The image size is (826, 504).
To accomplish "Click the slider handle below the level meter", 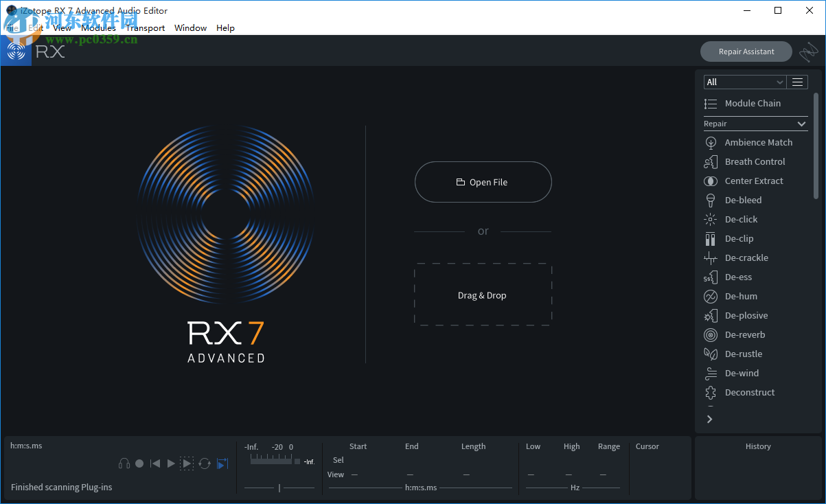I will click(x=279, y=488).
